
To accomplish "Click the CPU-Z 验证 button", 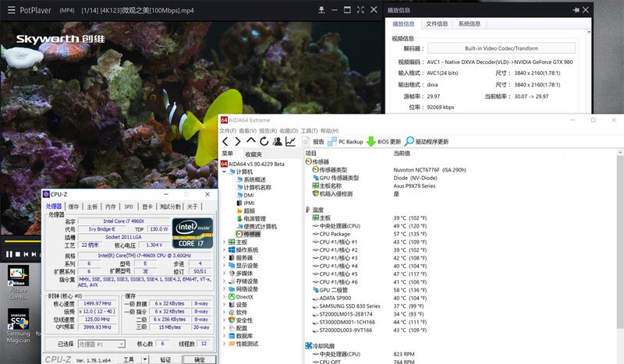I will click(x=165, y=359).
